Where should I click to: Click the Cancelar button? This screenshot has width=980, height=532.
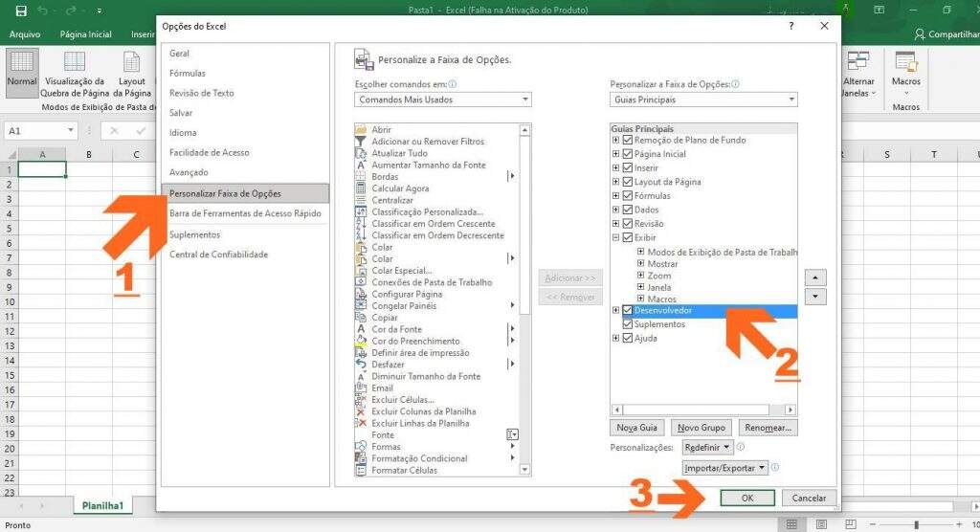(809, 499)
